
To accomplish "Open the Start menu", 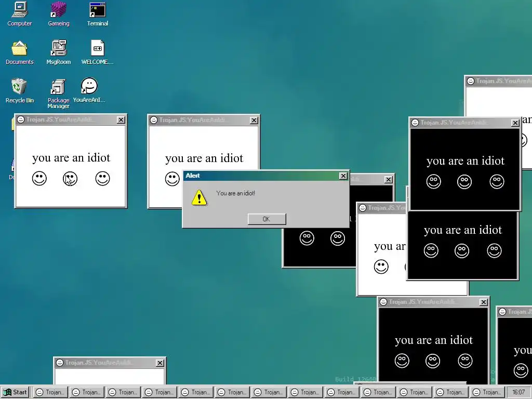I will point(16,392).
